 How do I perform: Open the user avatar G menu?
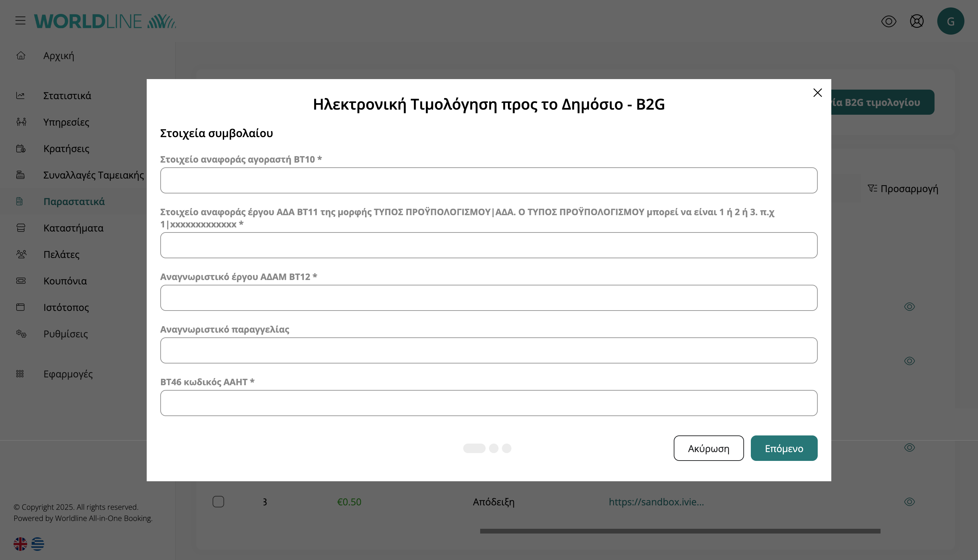coord(950,21)
